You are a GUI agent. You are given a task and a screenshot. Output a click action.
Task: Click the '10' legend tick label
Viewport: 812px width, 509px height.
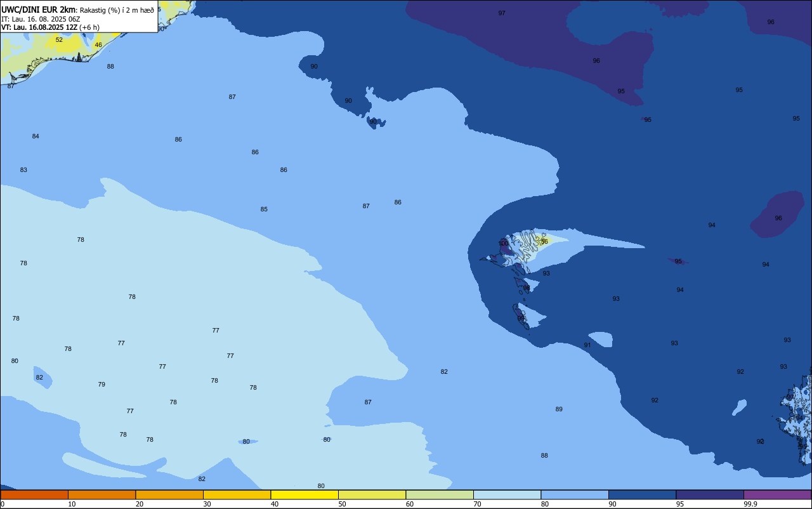pos(72,504)
